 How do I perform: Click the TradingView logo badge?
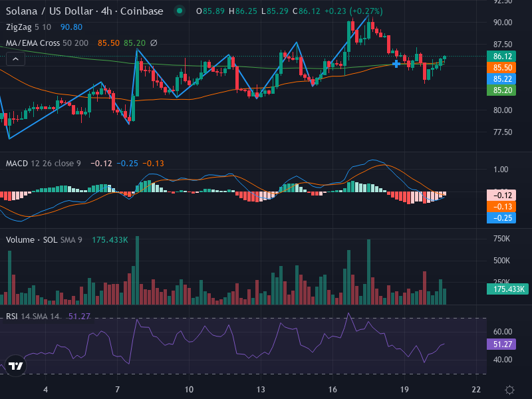coord(15,366)
